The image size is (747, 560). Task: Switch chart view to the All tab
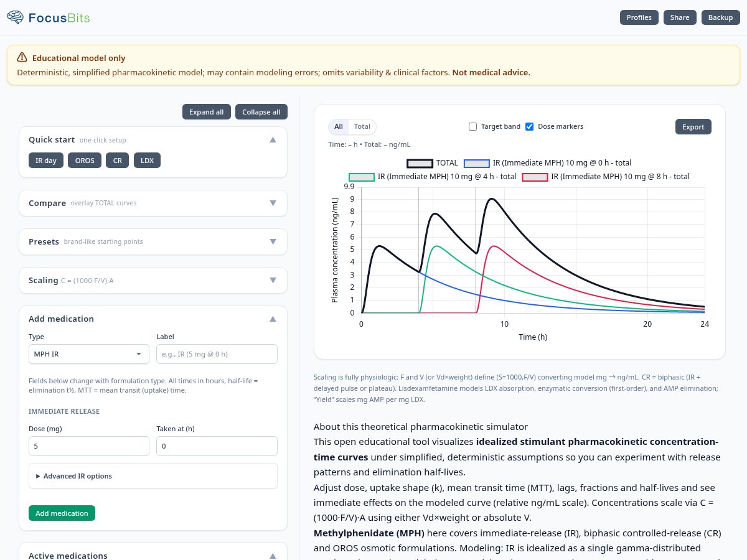click(x=339, y=126)
